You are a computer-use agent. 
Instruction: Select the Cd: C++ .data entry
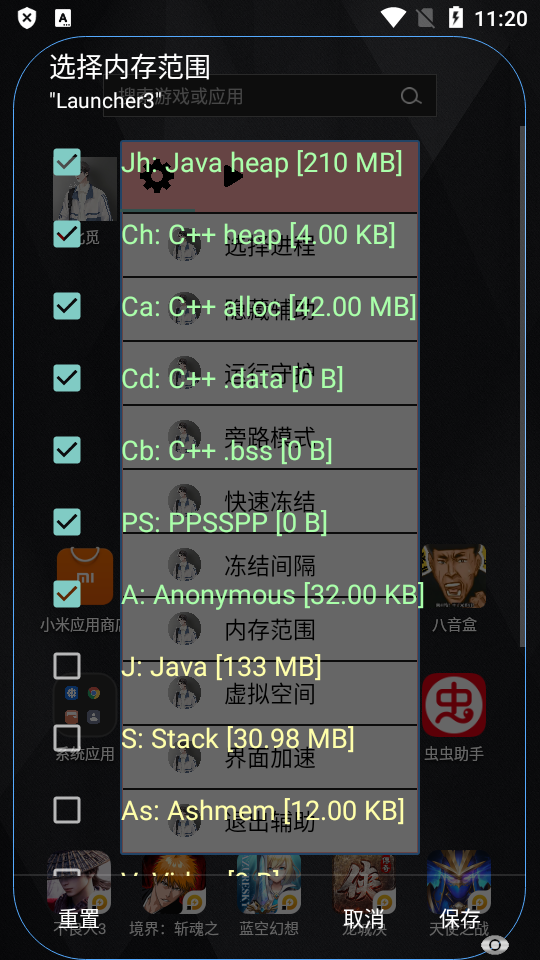click(x=232, y=378)
